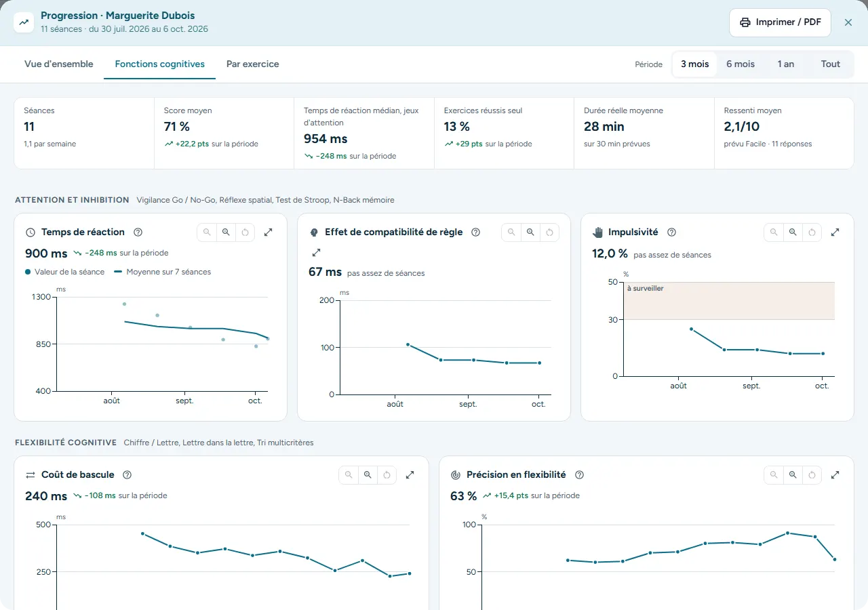Expand the Effet de compatibilité de règle chart
The image size is (868, 610).
[x=315, y=253]
